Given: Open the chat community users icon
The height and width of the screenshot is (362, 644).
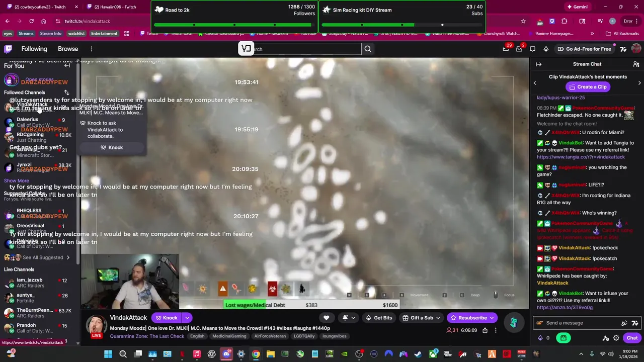Looking at the screenshot, I should point(636,64).
